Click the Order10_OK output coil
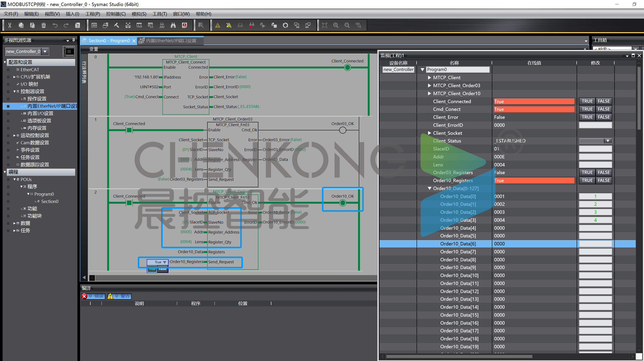Viewport: 644px width, 361px height. tap(343, 203)
